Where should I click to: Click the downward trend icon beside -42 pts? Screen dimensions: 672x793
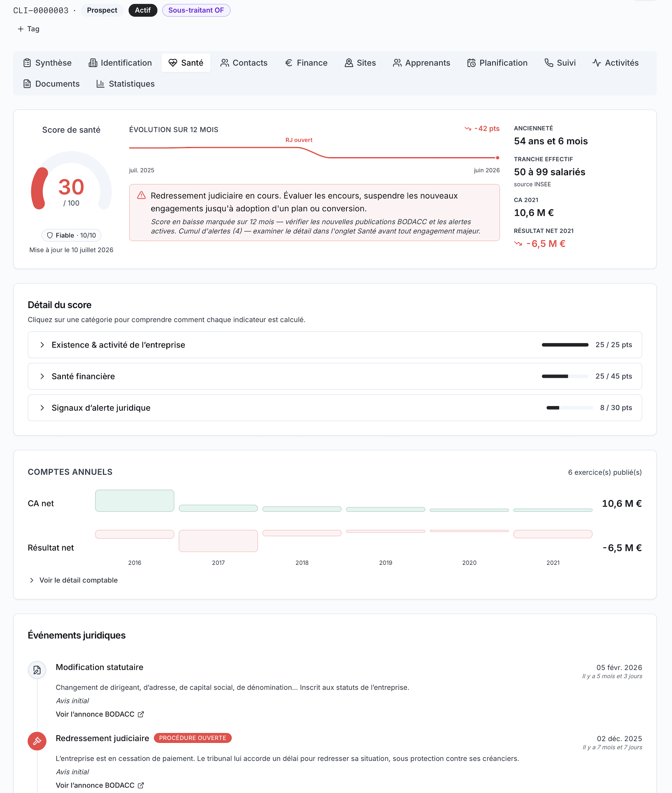coord(468,129)
